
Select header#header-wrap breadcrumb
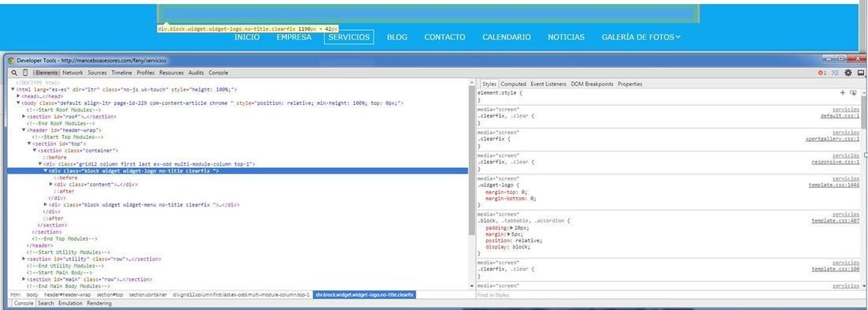pos(68,295)
